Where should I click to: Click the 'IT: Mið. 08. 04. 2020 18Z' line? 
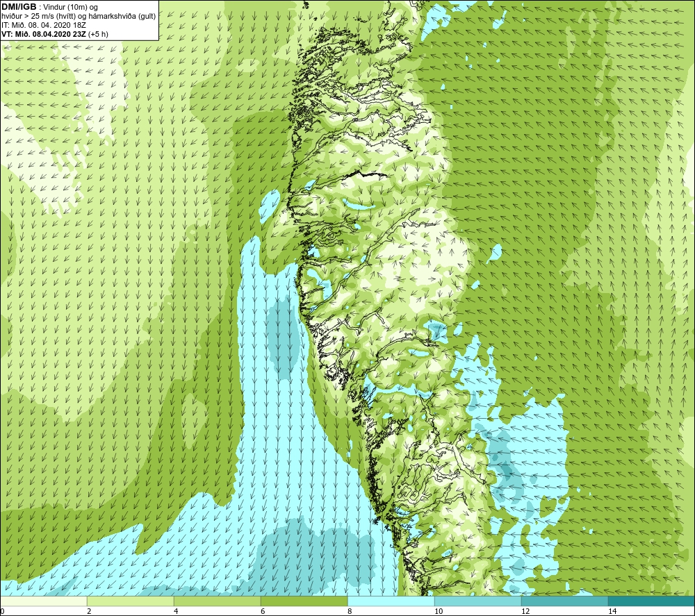point(43,25)
